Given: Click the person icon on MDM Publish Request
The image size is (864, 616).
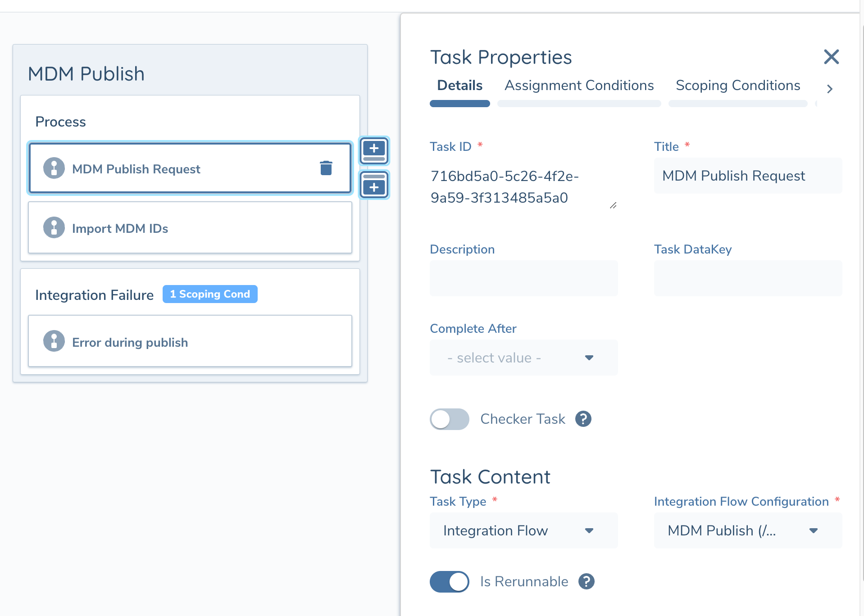Looking at the screenshot, I should point(54,168).
